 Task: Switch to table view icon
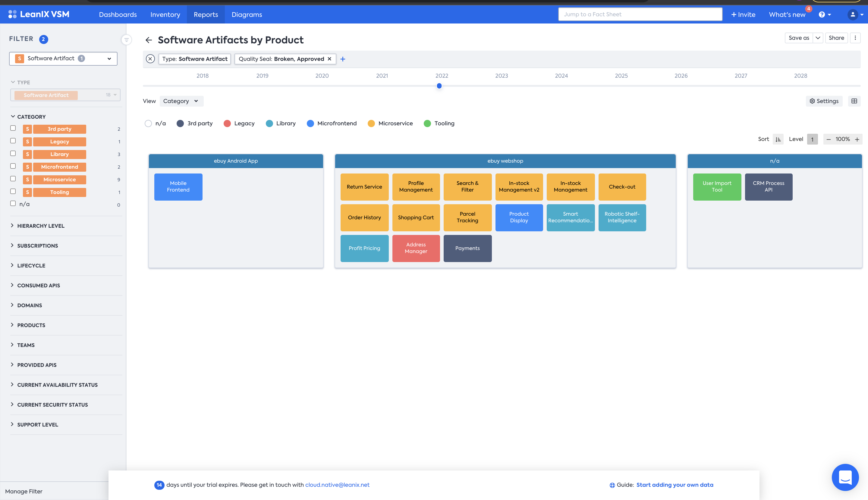pos(854,101)
